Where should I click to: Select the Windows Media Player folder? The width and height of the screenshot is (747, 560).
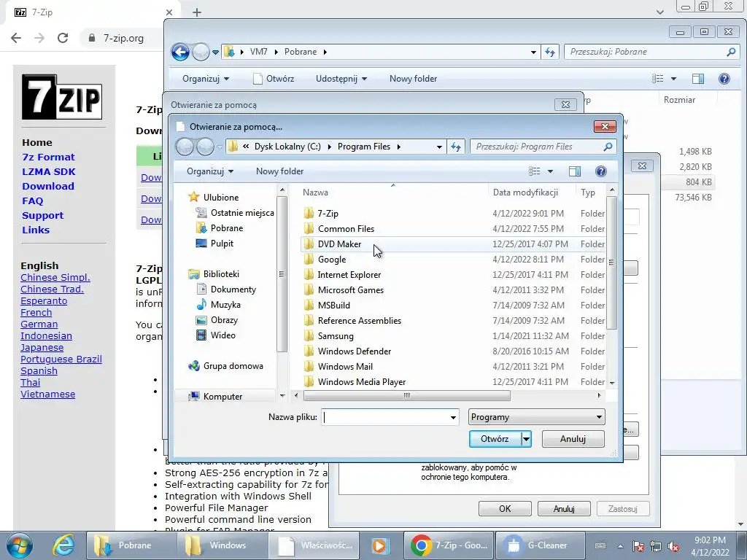click(362, 381)
